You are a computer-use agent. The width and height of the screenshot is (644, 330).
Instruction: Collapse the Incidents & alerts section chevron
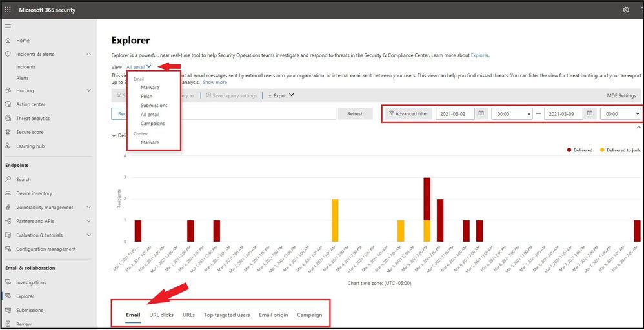[89, 54]
